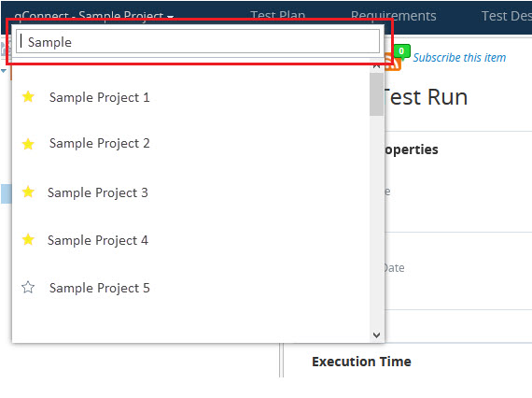The width and height of the screenshot is (532, 398).
Task: Open the Test Design tab
Action: point(507,16)
